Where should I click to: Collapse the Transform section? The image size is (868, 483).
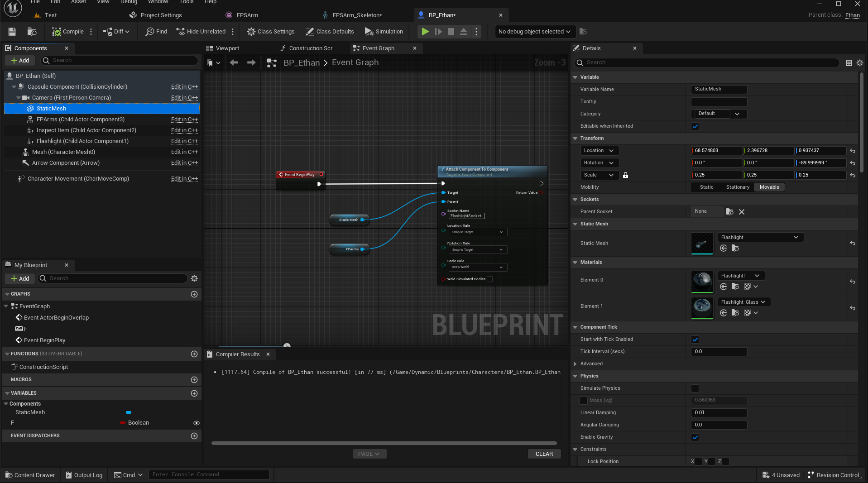(x=575, y=139)
